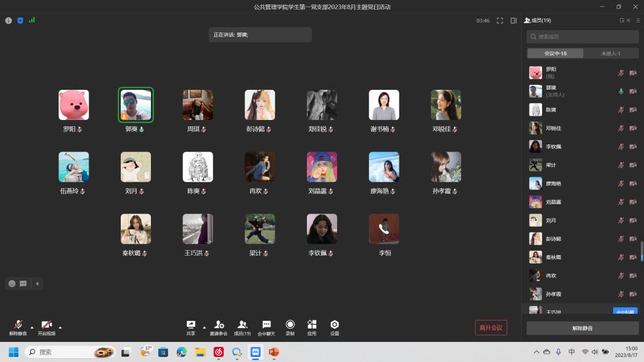Expand share options arrow beside 共享

click(204, 327)
